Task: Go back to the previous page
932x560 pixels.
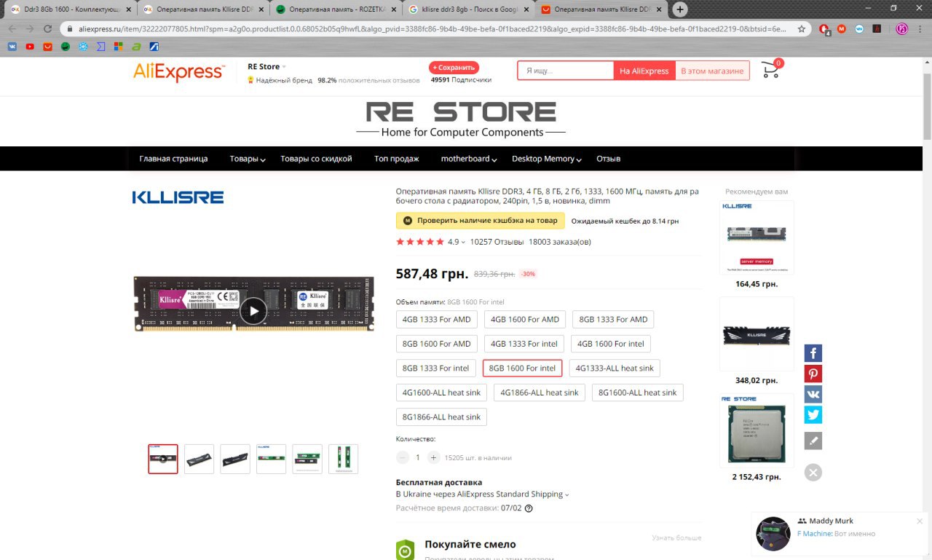Action: (12, 28)
